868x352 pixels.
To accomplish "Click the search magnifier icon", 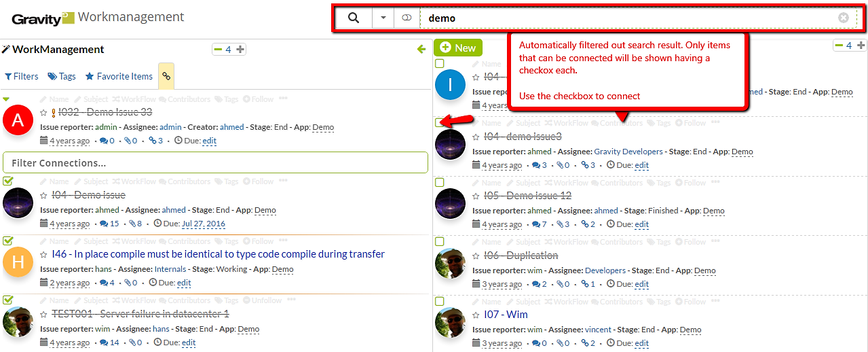I will 353,18.
